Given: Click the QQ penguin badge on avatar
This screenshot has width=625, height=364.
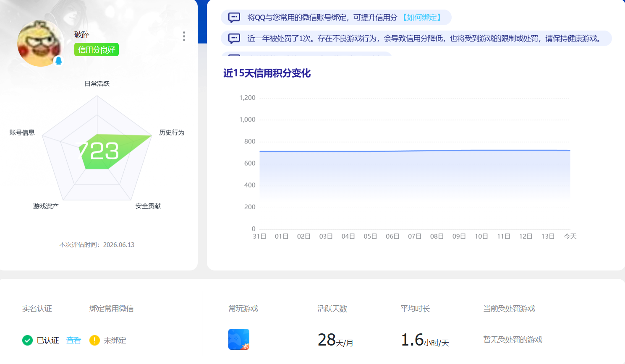Looking at the screenshot, I should 59,61.
